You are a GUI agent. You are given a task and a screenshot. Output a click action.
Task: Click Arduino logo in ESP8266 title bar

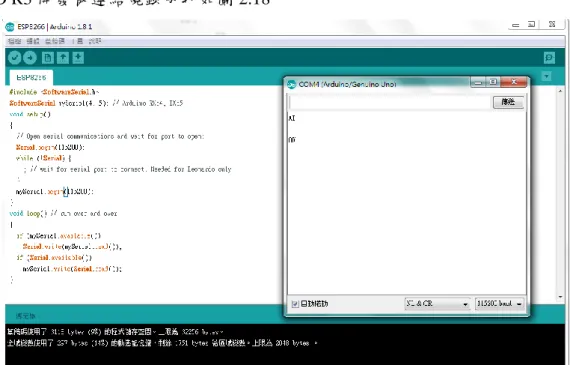pyautogui.click(x=10, y=27)
